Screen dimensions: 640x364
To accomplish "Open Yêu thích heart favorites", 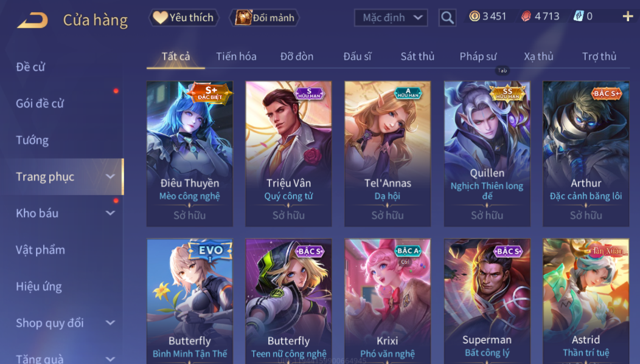I will tap(184, 18).
